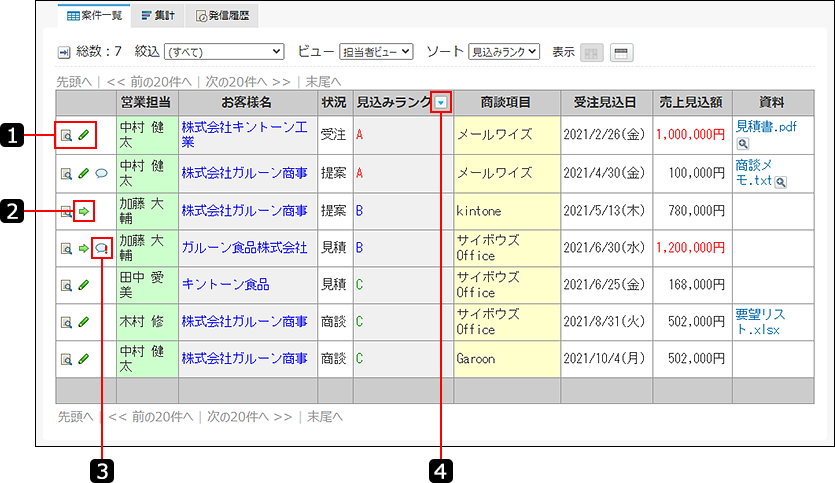The height and width of the screenshot is (483, 835).
Task: Toggle sort arrow on 見込みランク column header
Action: pos(441,103)
